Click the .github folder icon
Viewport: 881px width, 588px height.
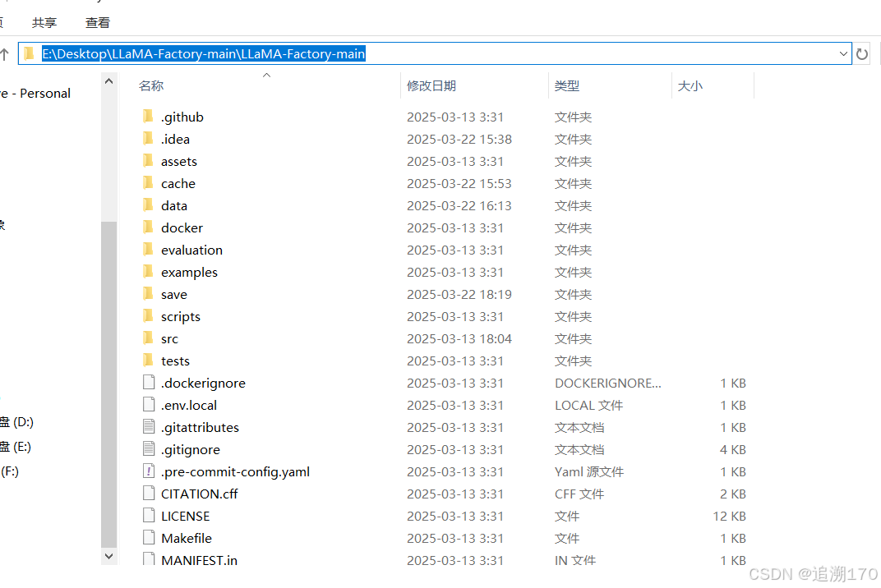point(148,117)
